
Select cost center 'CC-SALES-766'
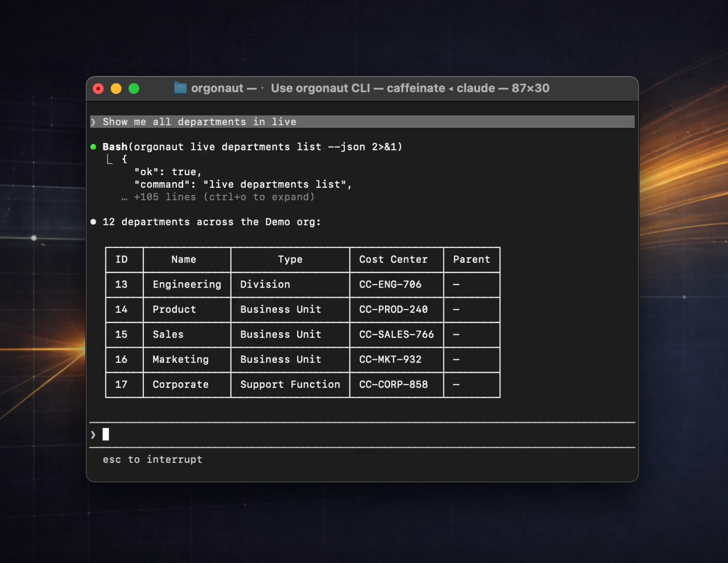(x=396, y=334)
